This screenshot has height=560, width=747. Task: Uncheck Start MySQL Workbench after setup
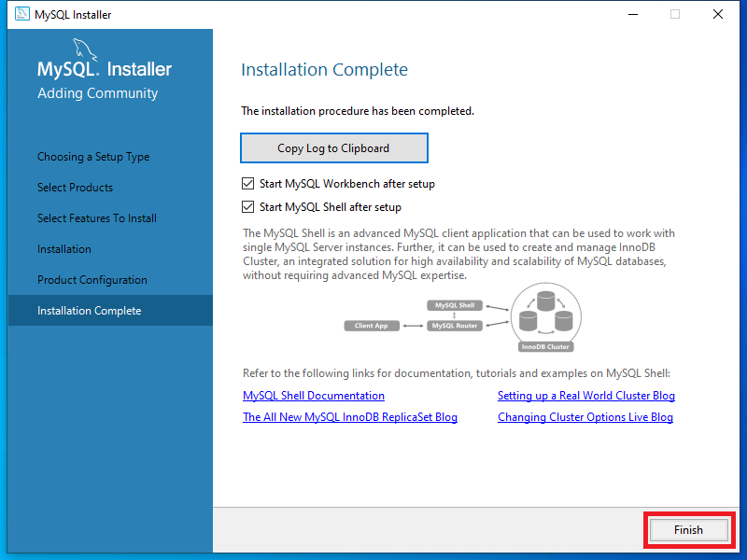click(x=247, y=183)
